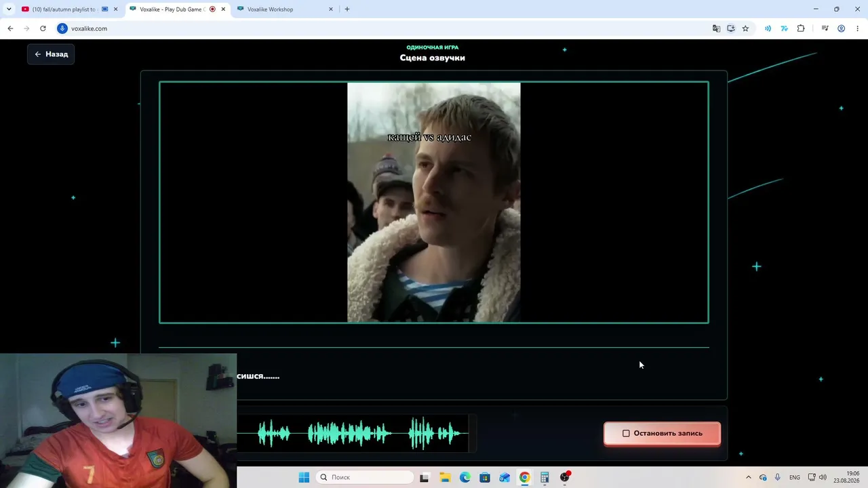Click the microphone site-info icon in address bar

pos(62,28)
